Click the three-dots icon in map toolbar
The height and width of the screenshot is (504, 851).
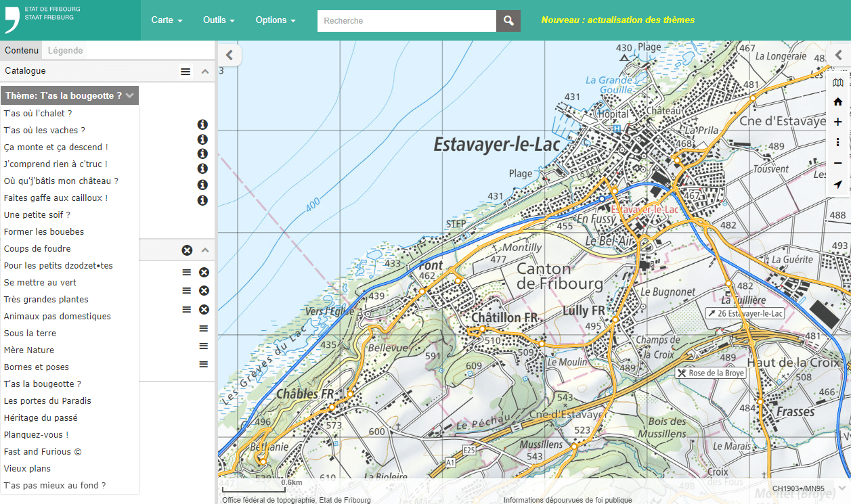837,142
